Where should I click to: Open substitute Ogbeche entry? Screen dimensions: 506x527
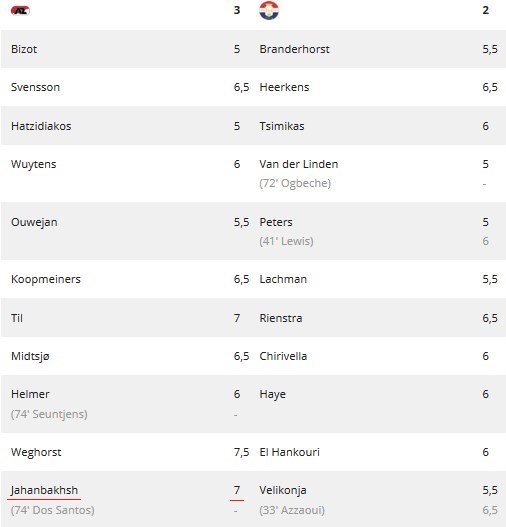point(295,184)
